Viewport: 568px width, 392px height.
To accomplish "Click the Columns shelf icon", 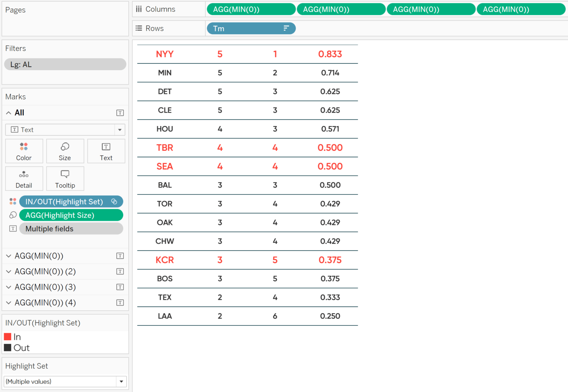I will coord(139,9).
